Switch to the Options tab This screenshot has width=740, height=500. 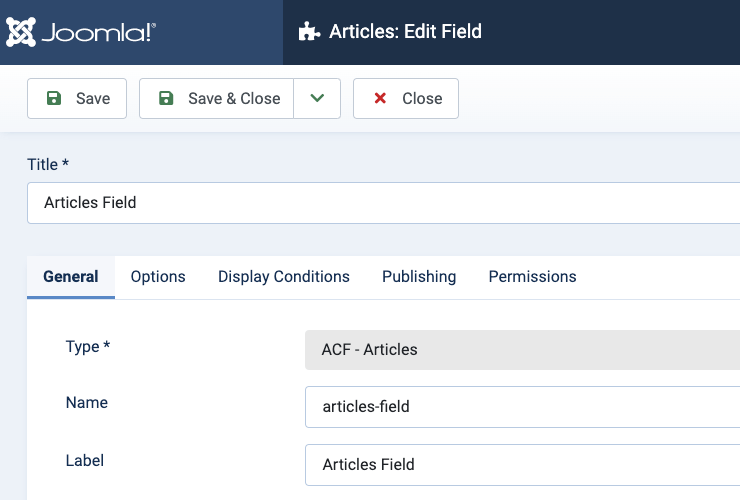[x=158, y=277]
